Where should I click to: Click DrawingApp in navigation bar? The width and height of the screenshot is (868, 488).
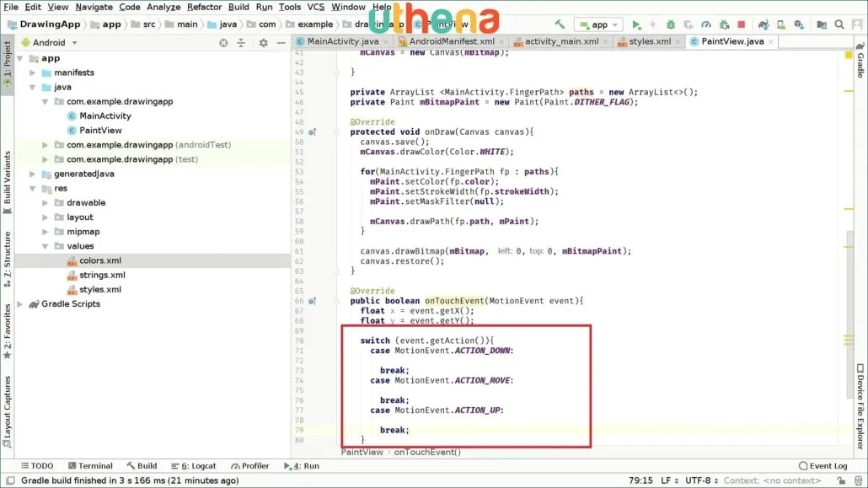(44, 24)
